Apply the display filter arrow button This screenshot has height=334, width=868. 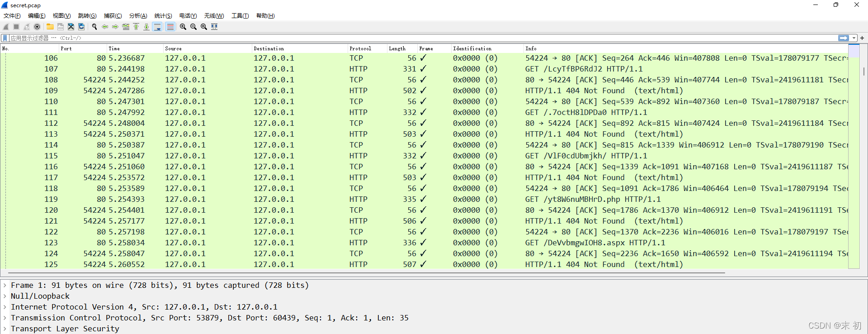(844, 38)
